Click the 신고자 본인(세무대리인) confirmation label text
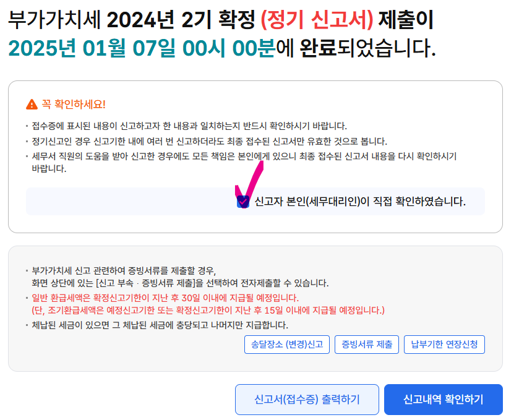Image resolution: width=506 pixels, height=420 pixels. tap(360, 202)
